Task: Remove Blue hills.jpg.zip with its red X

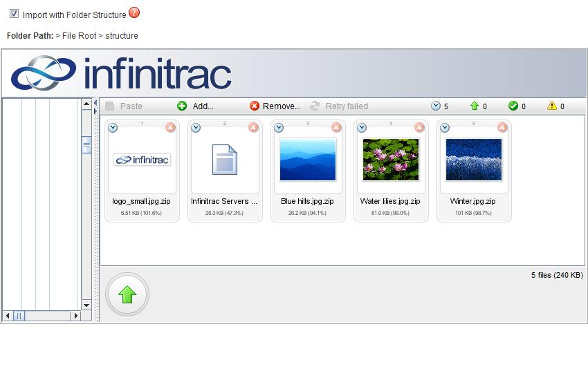Action: tap(336, 128)
